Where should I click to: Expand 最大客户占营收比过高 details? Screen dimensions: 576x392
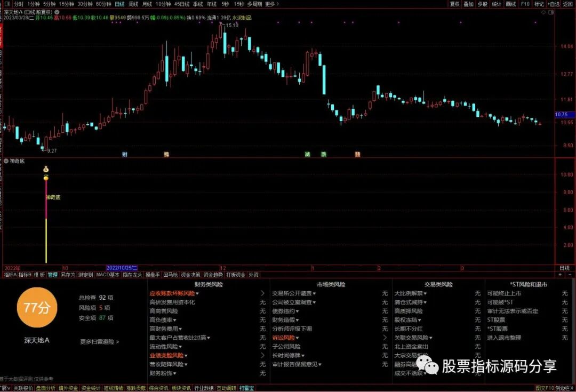tap(209, 338)
